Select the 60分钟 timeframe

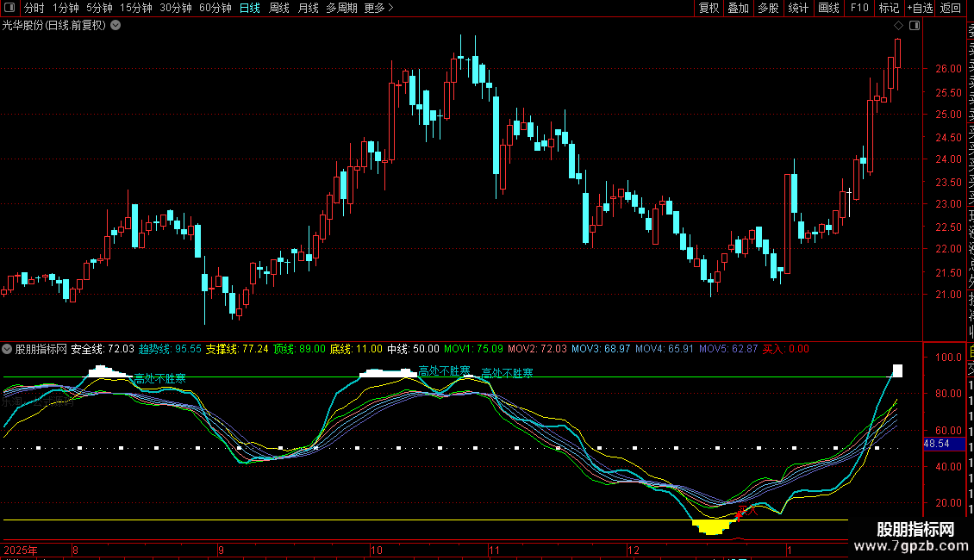click(215, 9)
